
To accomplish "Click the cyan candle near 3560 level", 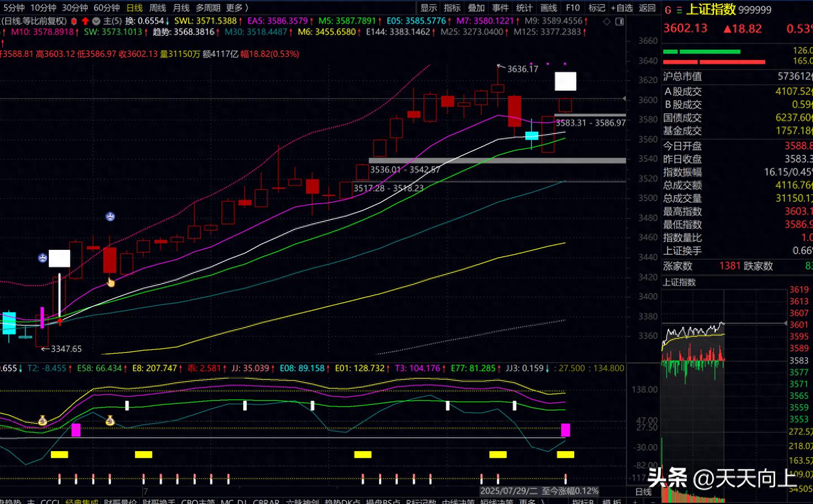I will [532, 136].
